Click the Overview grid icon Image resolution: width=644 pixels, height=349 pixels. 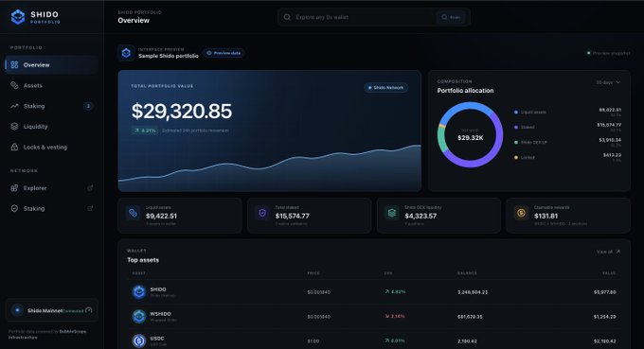(14, 65)
